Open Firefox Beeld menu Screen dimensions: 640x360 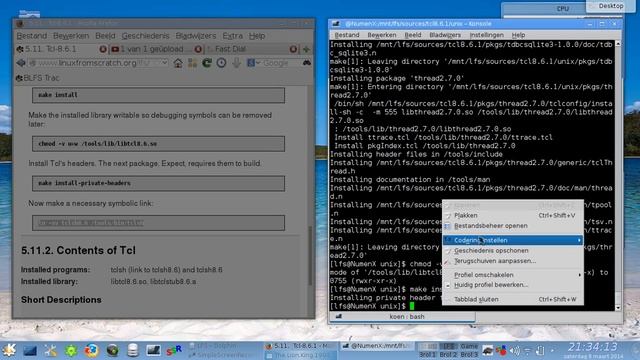click(x=105, y=36)
